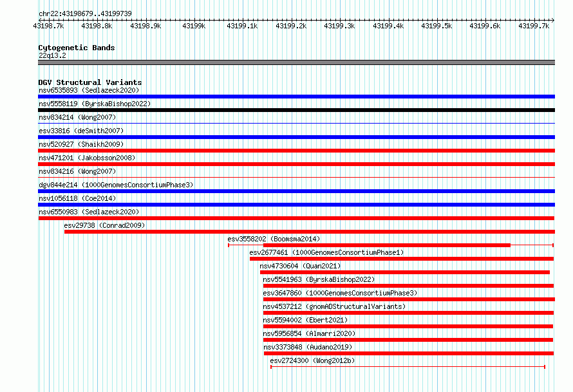Open variant nsv471201 (Jakobsson2008) label
Image resolution: width=573 pixels, height=392 pixels.
pos(87,158)
